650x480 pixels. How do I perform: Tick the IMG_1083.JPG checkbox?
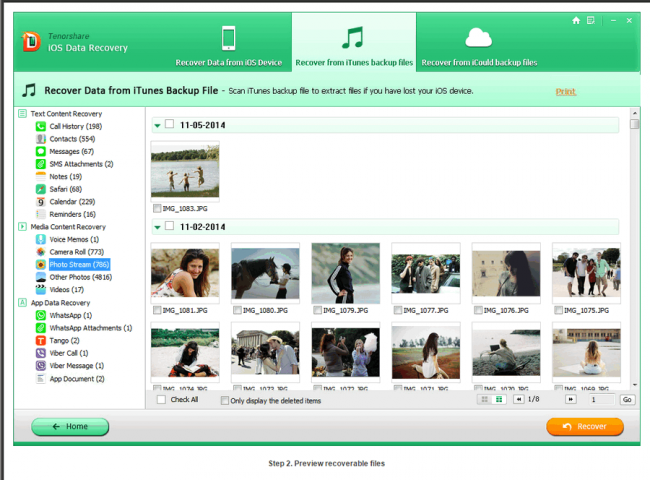[x=157, y=208]
